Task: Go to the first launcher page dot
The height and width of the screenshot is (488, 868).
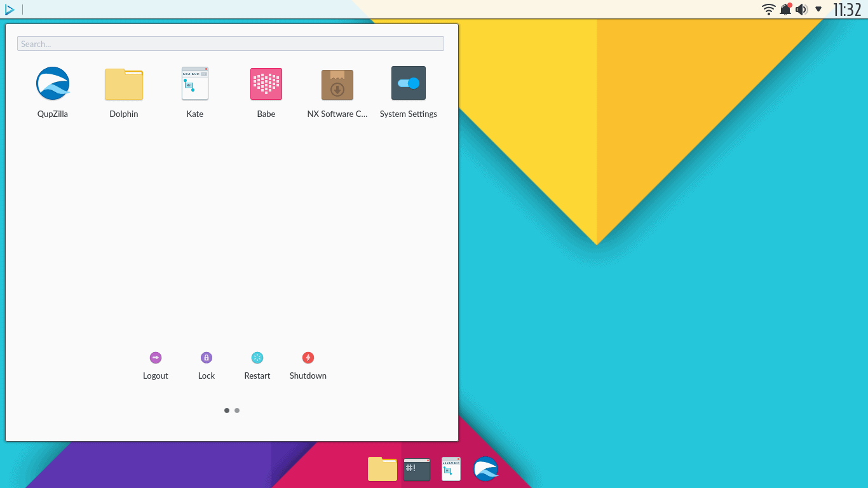Action: click(227, 410)
